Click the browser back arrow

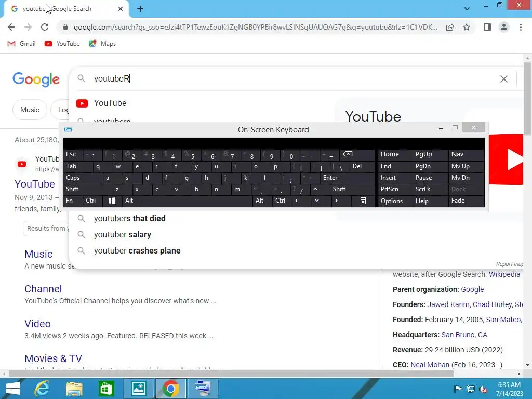[x=11, y=27]
